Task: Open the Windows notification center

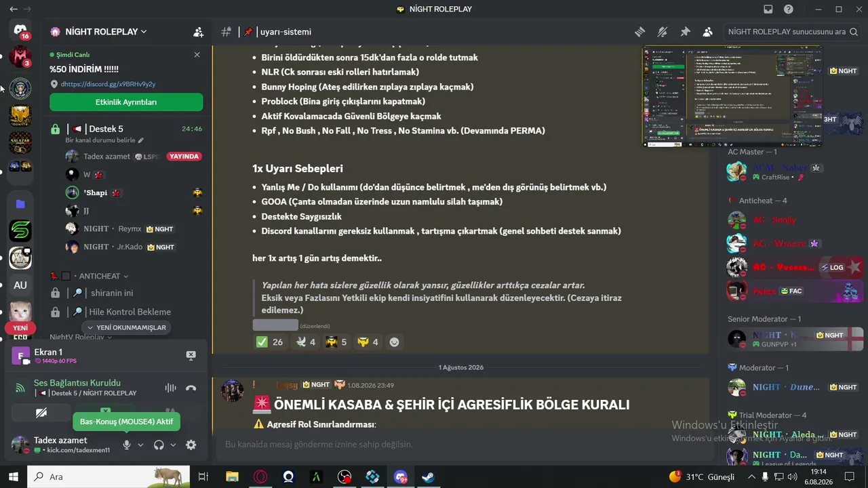Action: click(849, 476)
